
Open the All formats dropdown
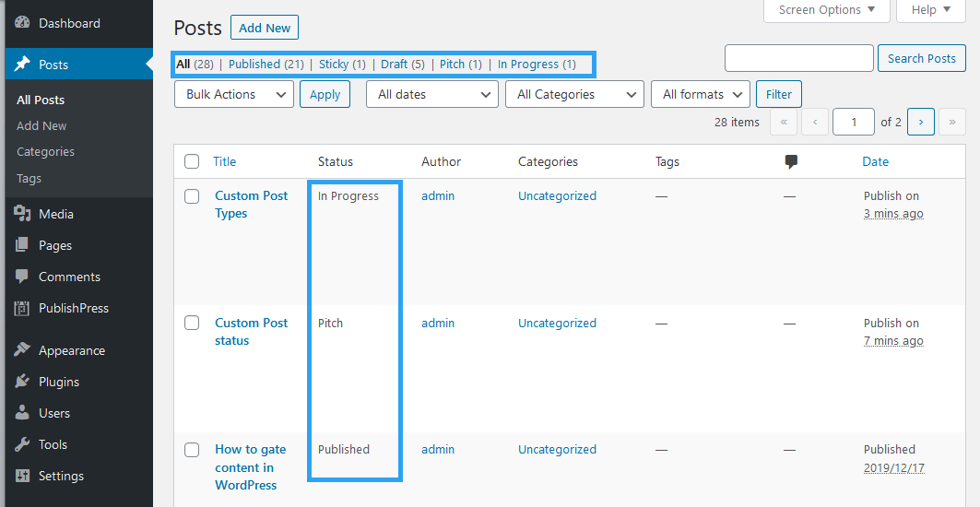click(700, 94)
